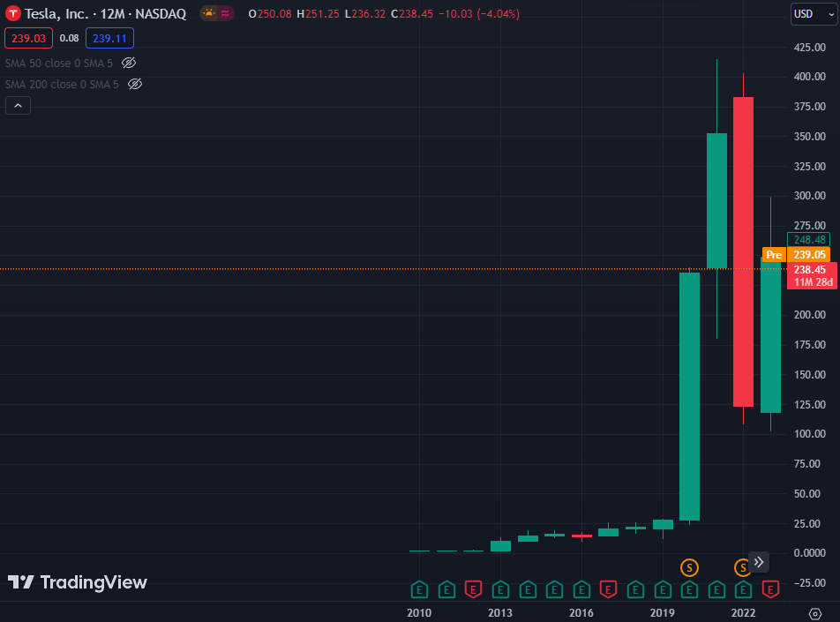Open the left orange stock split marker

point(689,567)
